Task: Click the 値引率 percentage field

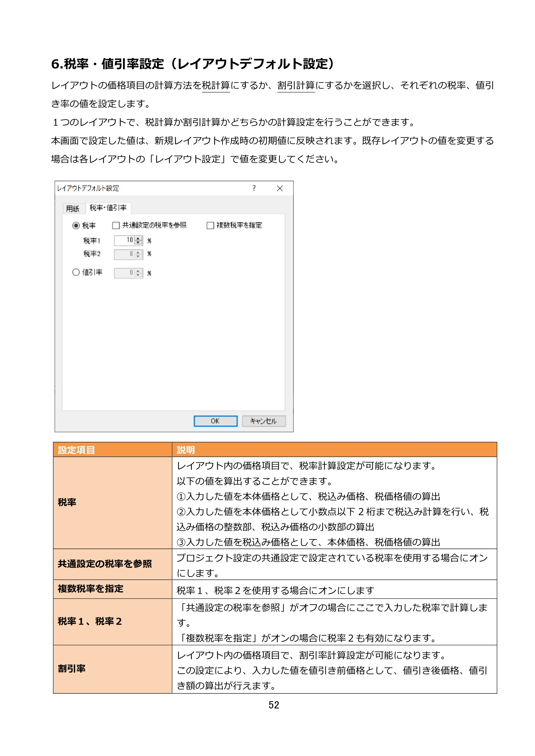Action: click(124, 273)
